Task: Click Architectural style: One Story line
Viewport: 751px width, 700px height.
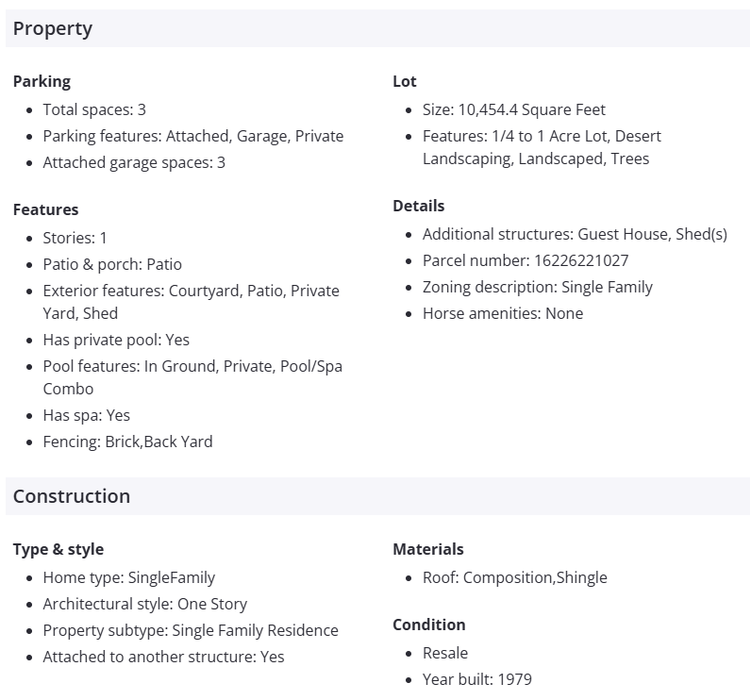Action: click(x=144, y=604)
